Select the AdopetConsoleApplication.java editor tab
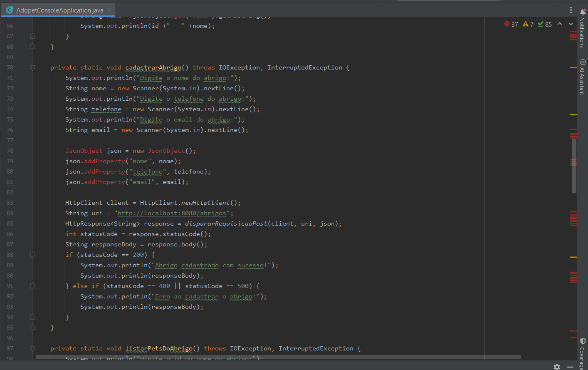The image size is (588, 370). (x=59, y=10)
